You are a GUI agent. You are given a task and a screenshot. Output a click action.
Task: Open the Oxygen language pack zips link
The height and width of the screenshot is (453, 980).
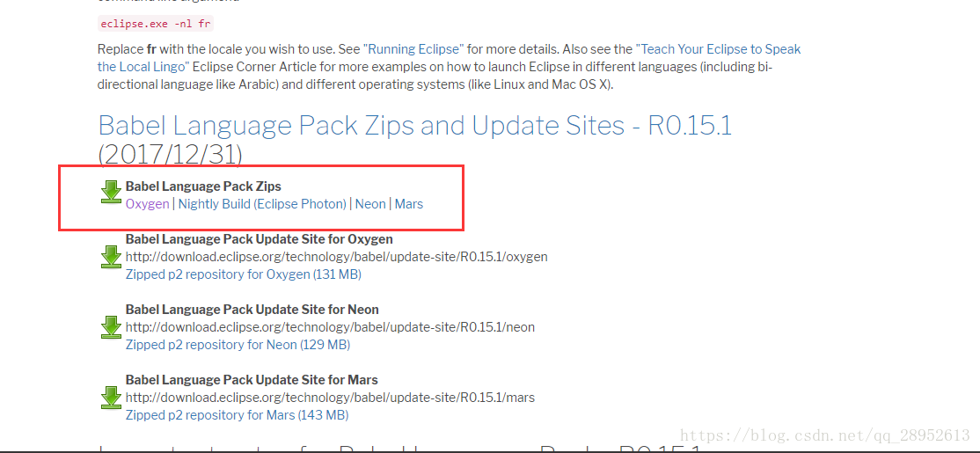tap(147, 204)
